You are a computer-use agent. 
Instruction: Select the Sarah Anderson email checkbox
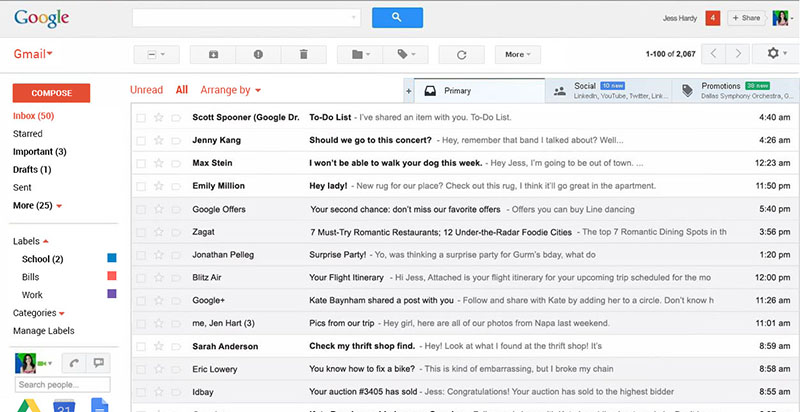point(141,347)
